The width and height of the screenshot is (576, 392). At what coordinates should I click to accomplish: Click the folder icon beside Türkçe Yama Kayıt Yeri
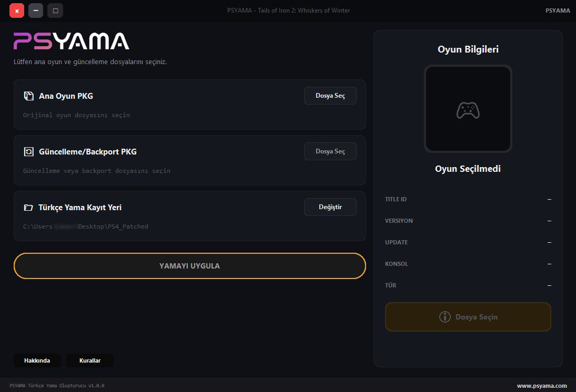[x=28, y=208]
